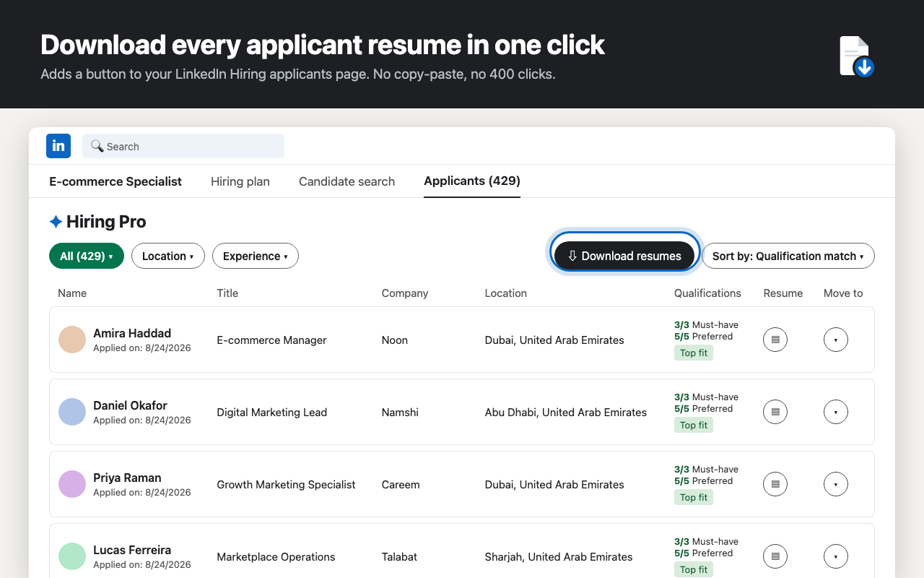The image size is (924, 578).
Task: Click the Hiring Pro heading
Action: click(106, 222)
